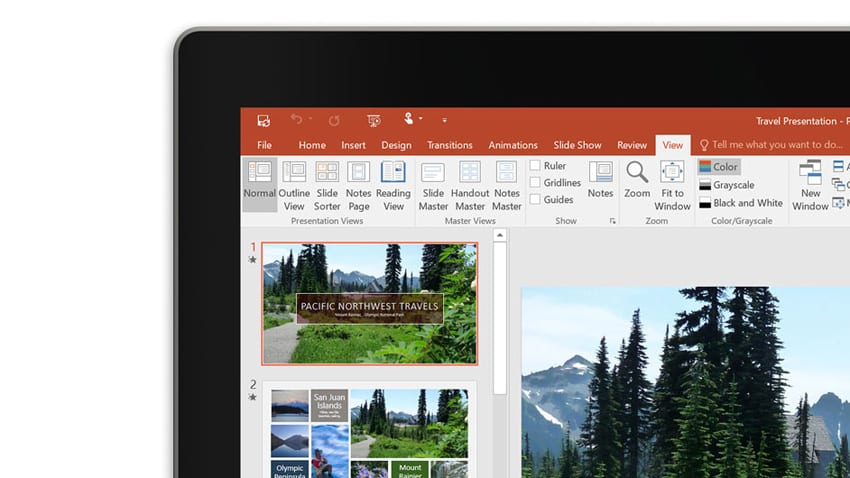
Task: Toggle the Notes pane button
Action: (x=601, y=179)
